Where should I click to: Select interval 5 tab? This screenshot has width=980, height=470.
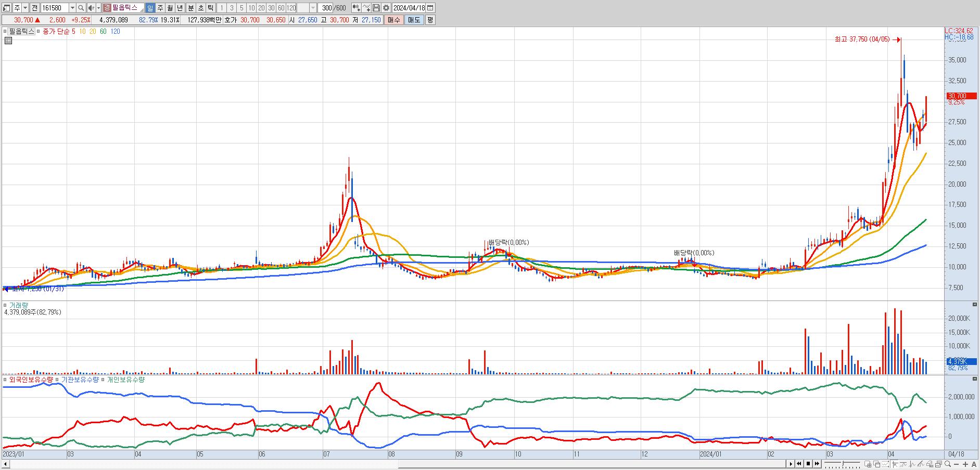point(241,8)
